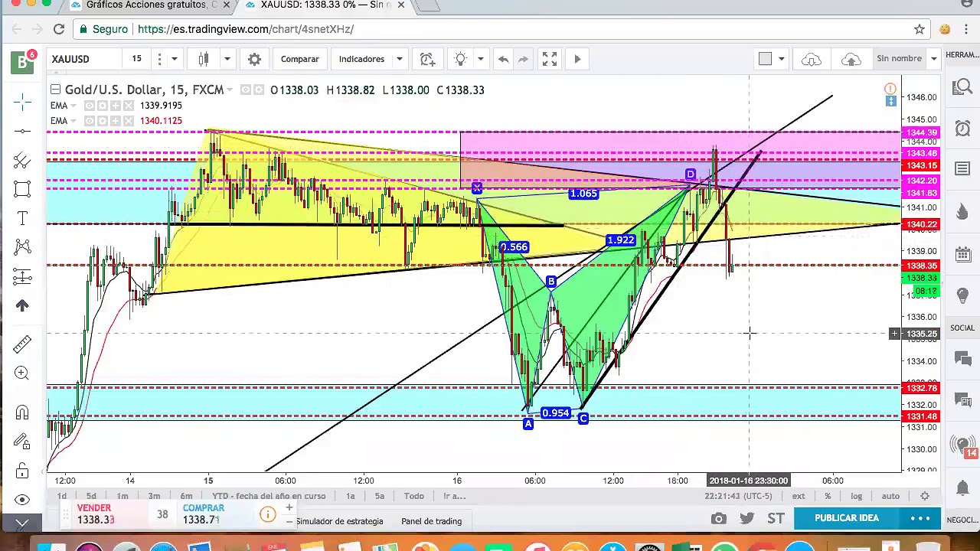Open the alerts alarm clock side panel
Image resolution: width=980 pixels, height=551 pixels.
(x=962, y=128)
